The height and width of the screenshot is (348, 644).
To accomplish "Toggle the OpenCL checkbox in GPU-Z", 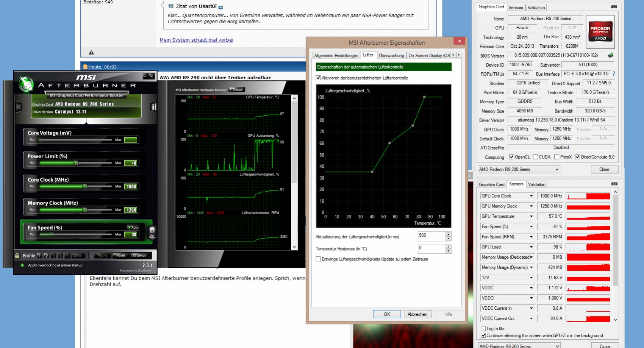I will (511, 157).
